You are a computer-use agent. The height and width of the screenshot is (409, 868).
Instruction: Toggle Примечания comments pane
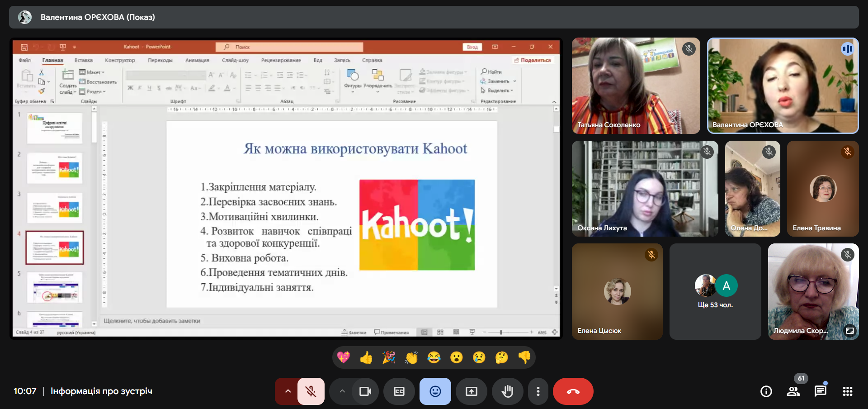pyautogui.click(x=392, y=332)
